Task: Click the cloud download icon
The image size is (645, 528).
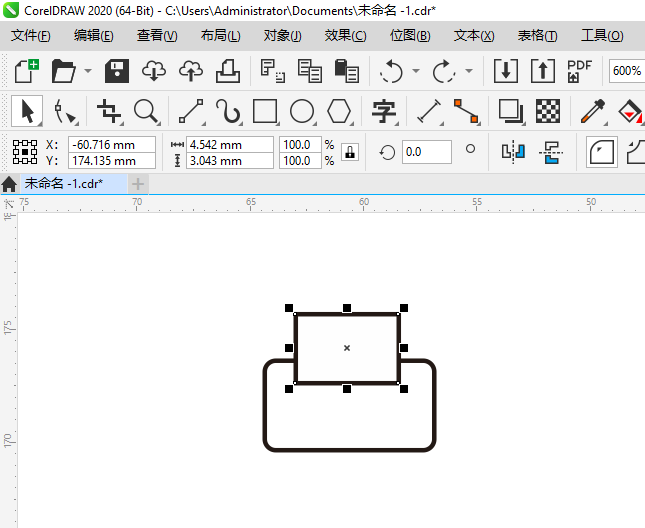Action: click(154, 71)
